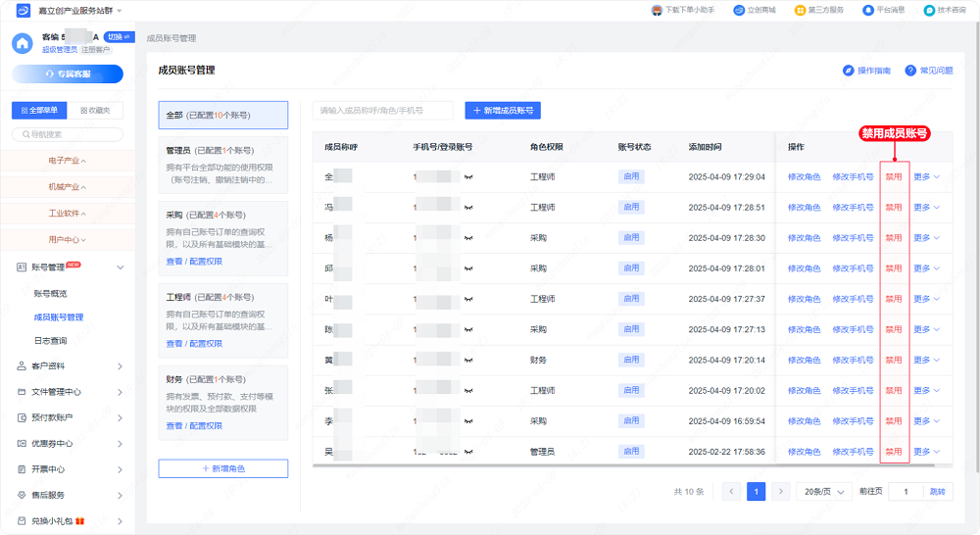Open 立创商城 from the top bar
Image resolution: width=980 pixels, height=535 pixels.
pyautogui.click(x=754, y=10)
